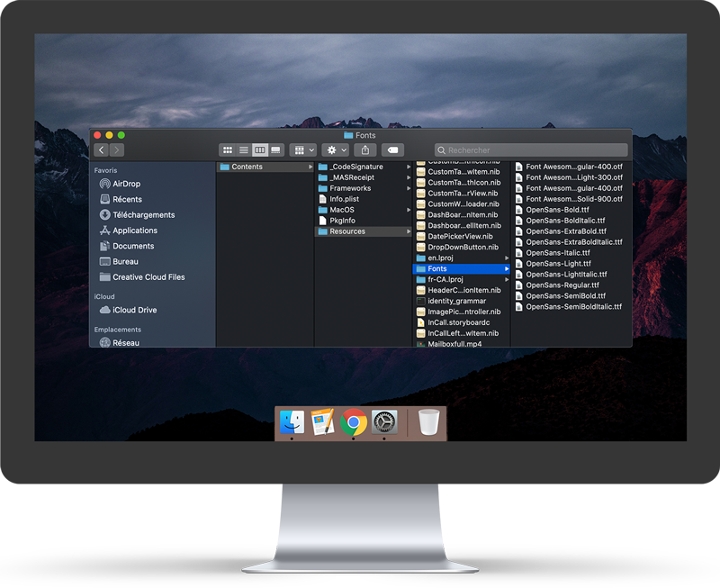Expand the Resources folder arrow
Viewport: 720px width, 588px height.
tap(409, 231)
